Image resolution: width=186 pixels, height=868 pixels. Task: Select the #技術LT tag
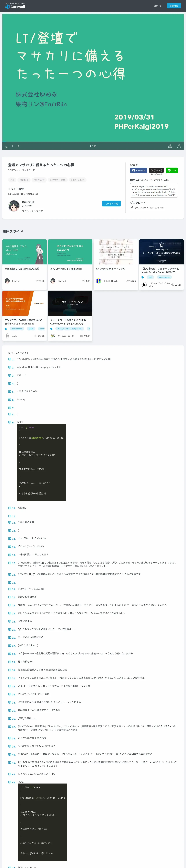pos(24,180)
